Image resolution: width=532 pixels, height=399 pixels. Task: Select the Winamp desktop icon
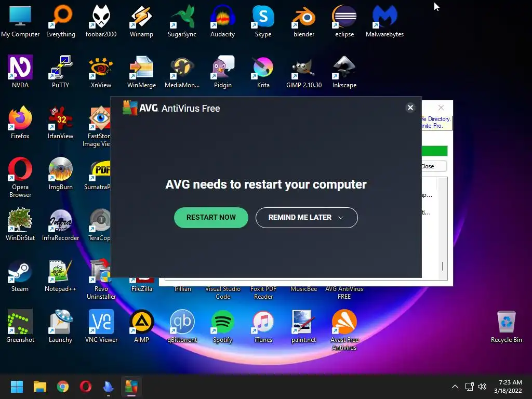click(x=141, y=21)
